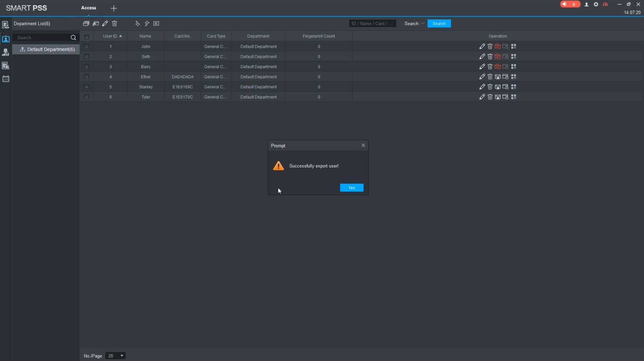Expand the Search options dropdown chevron
This screenshot has height=361, width=644.
click(x=423, y=24)
